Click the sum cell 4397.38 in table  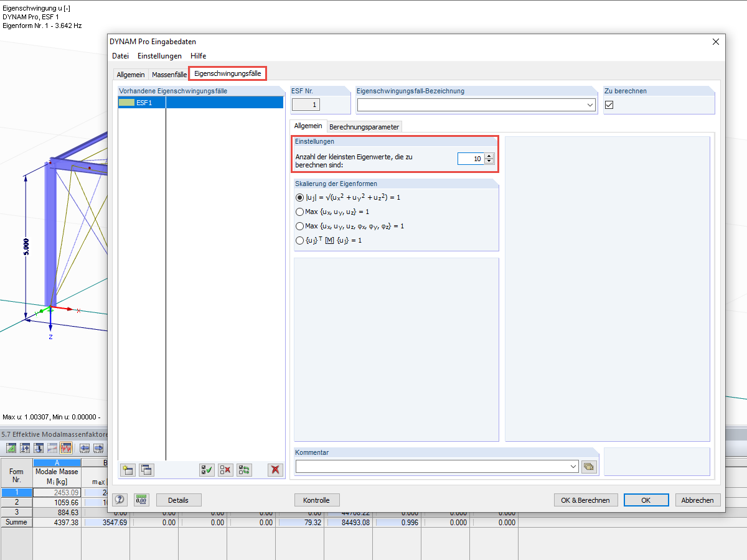(57, 522)
